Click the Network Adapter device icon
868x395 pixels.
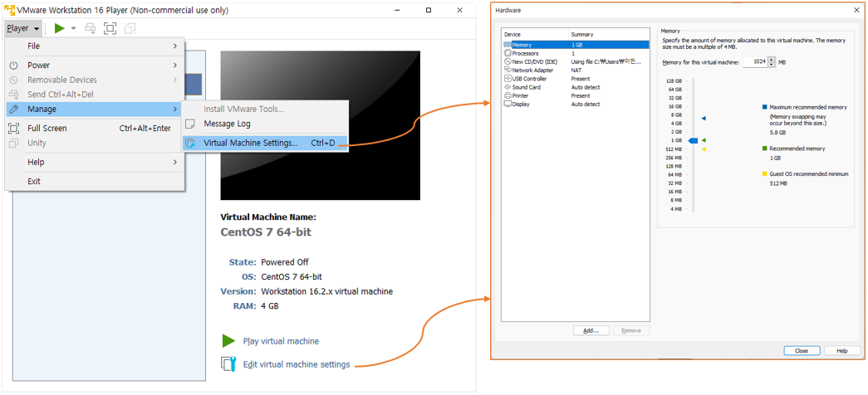point(508,71)
